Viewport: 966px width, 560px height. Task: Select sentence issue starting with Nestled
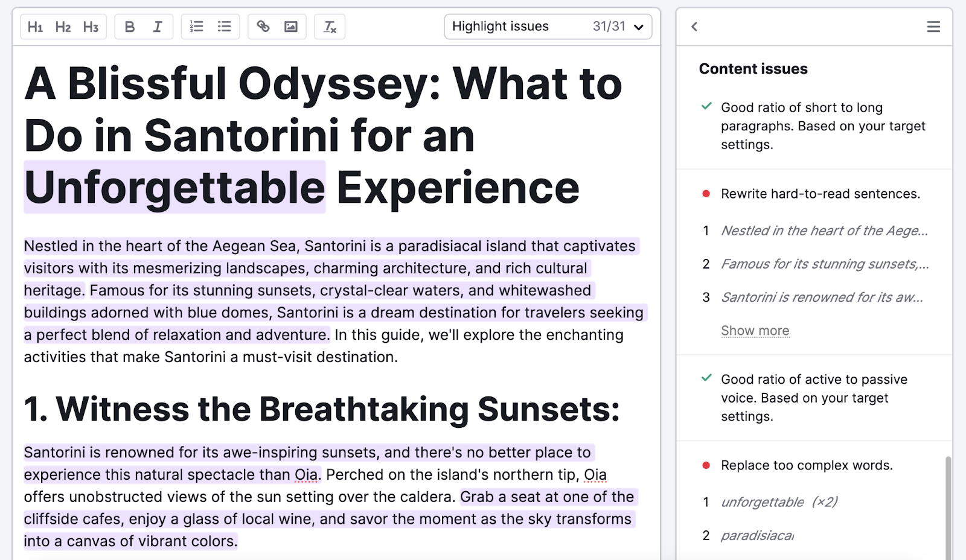823,231
